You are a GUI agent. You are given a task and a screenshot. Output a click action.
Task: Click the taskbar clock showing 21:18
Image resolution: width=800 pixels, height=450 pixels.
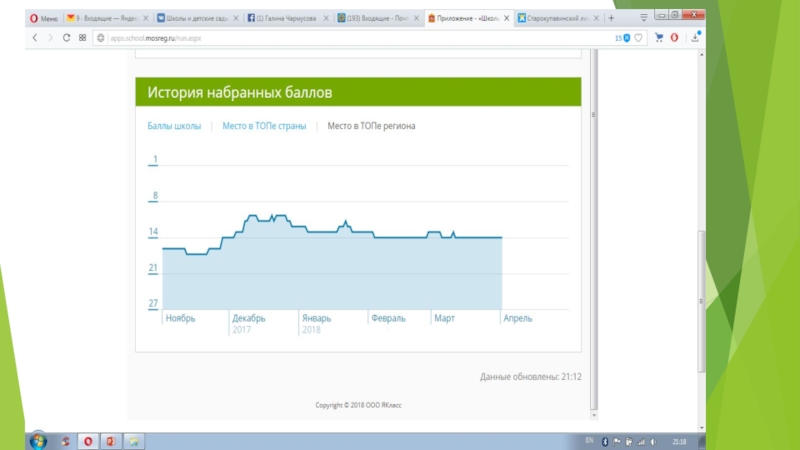[679, 440]
